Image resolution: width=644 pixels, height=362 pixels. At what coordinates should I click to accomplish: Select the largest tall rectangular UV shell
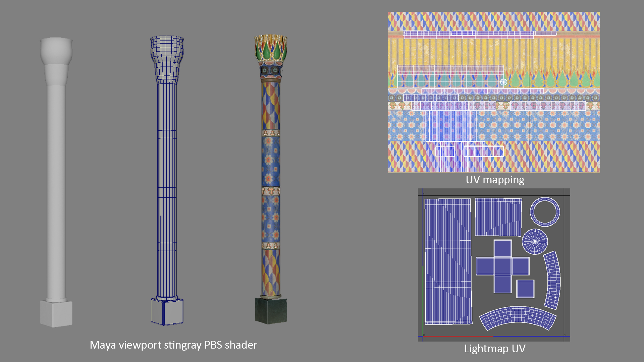tap(448, 261)
